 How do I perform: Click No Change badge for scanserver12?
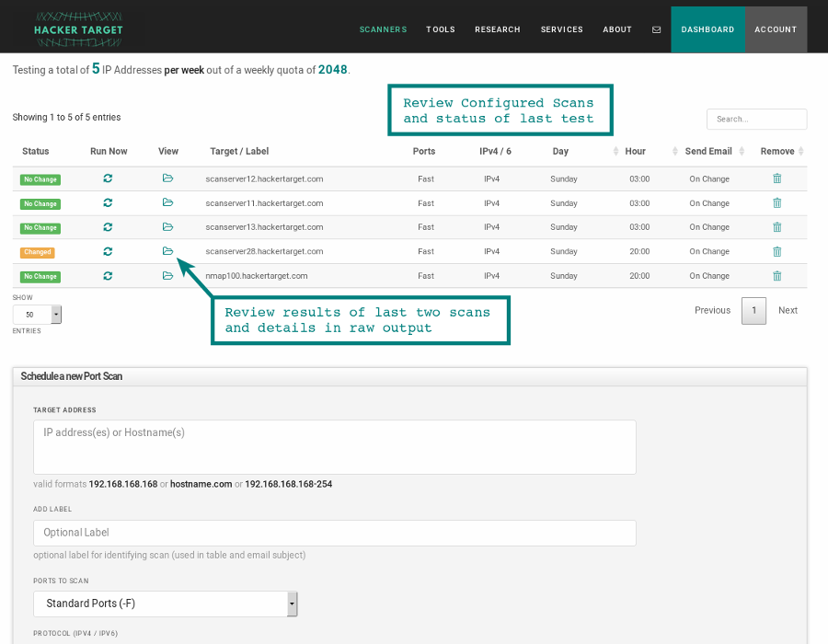40,179
